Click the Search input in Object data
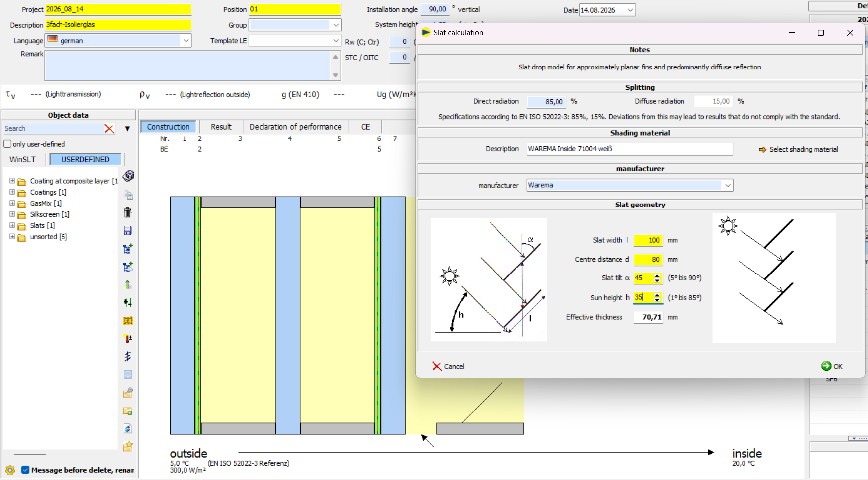 coord(54,129)
